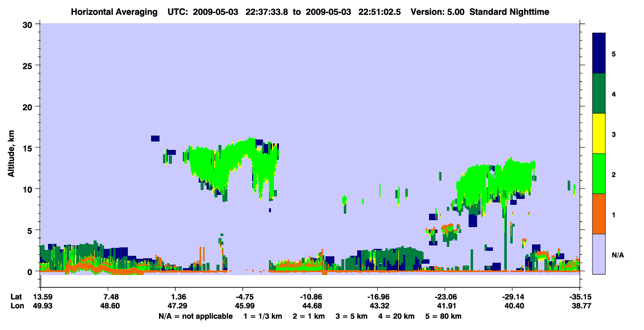Image resolution: width=644 pixels, height=330 pixels.
Task: Click the y-axis tick label '15'
Action: coord(29,148)
